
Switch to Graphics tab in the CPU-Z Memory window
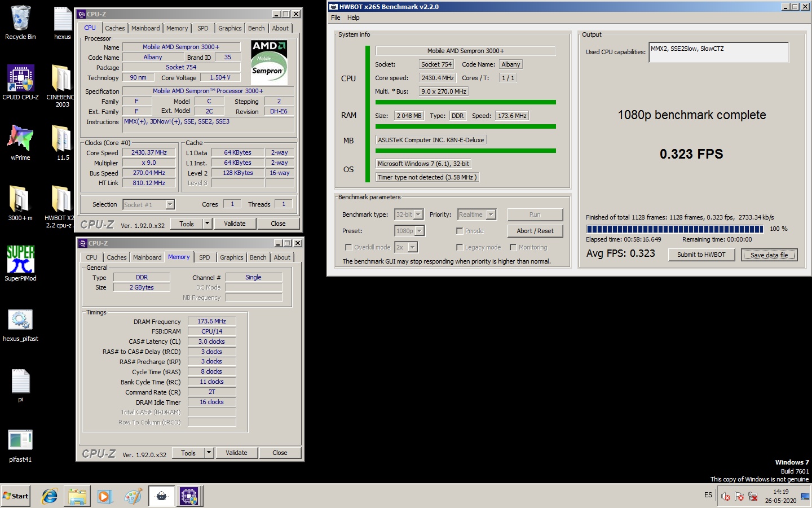click(x=232, y=257)
